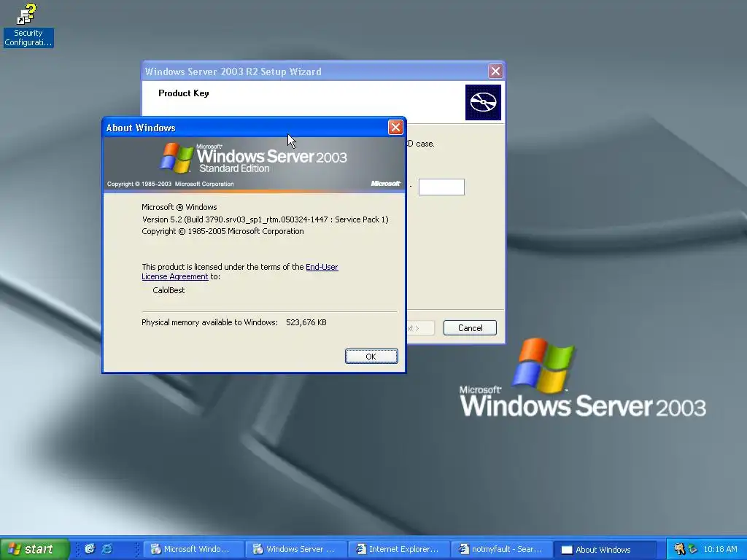Viewport: 747px width, 560px height.
Task: Close the Setup Wizard window
Action: (495, 71)
